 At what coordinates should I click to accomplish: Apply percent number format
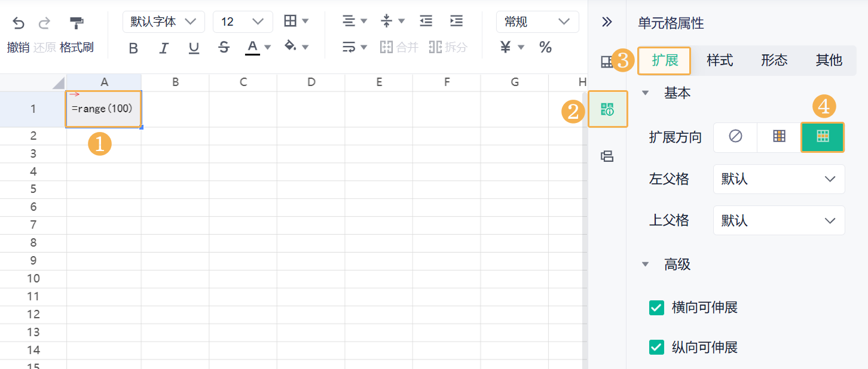click(x=546, y=47)
